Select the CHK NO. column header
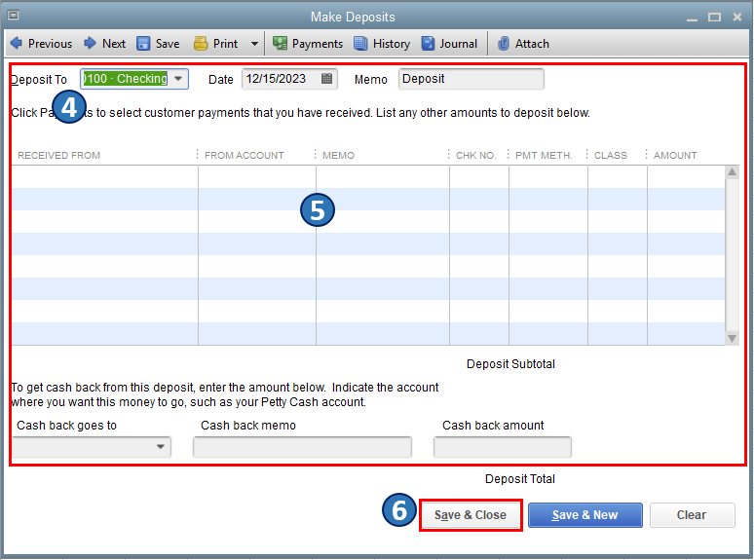Image resolution: width=754 pixels, height=560 pixels. [478, 155]
